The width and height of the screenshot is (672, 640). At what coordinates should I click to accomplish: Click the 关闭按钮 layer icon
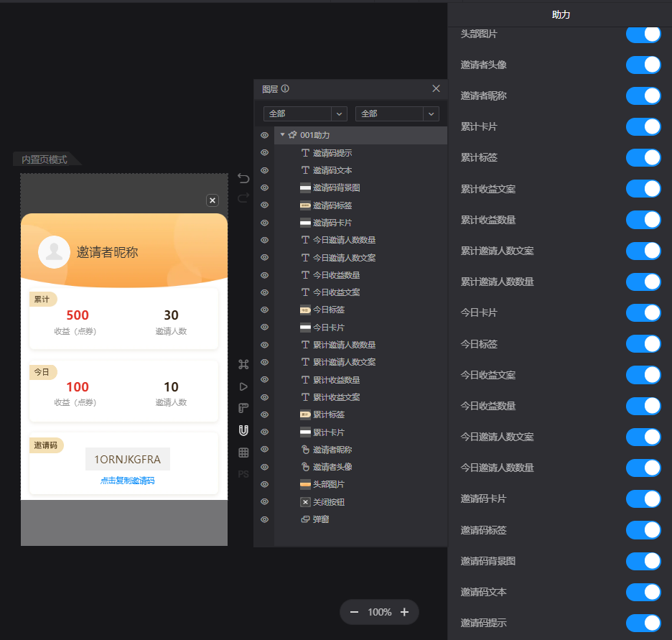(305, 502)
